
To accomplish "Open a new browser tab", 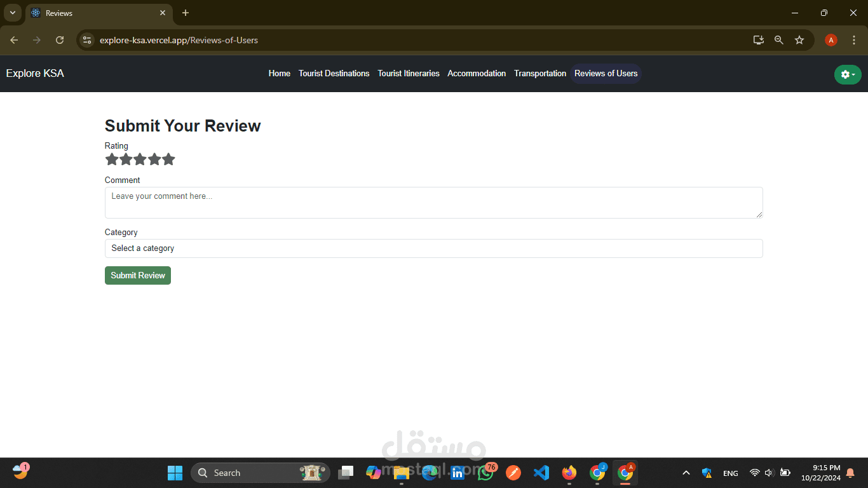I will click(186, 13).
